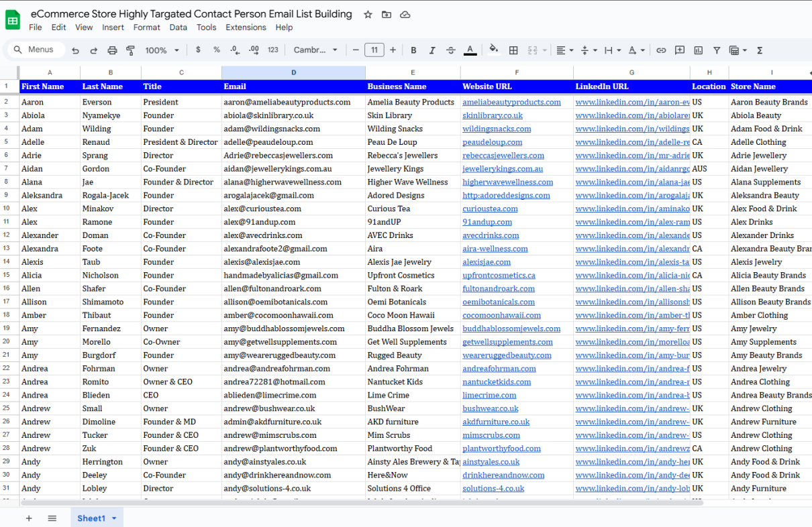
Task: Format as currency with dollar icon
Action: [198, 50]
